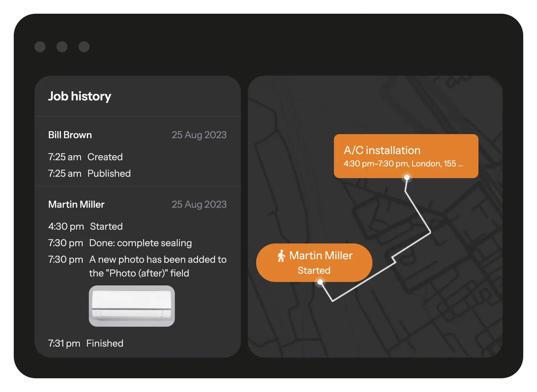Click the Job history heading
Image resolution: width=537 pixels, height=392 pixels.
click(x=80, y=96)
